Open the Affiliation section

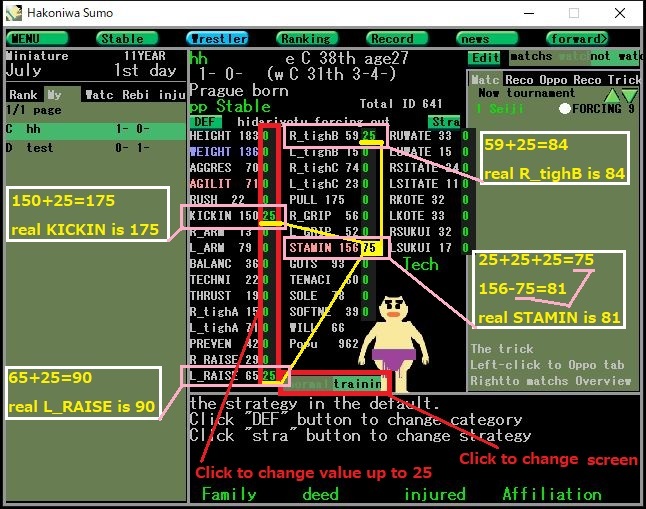[552, 494]
